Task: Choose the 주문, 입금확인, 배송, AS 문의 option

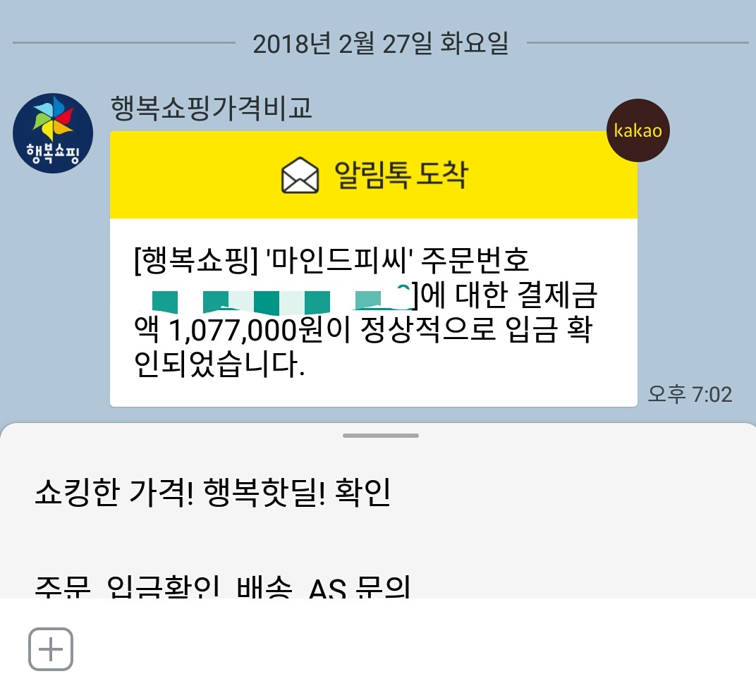Action: pyautogui.click(x=222, y=585)
